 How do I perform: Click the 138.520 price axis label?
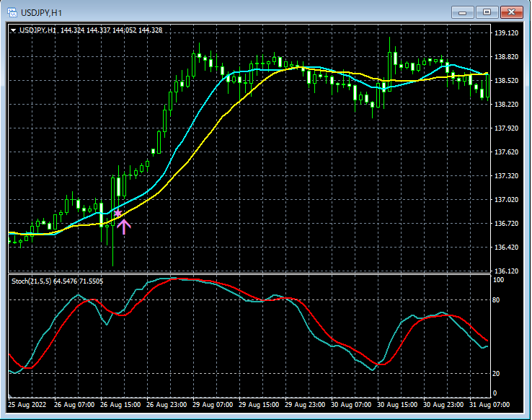(506, 81)
